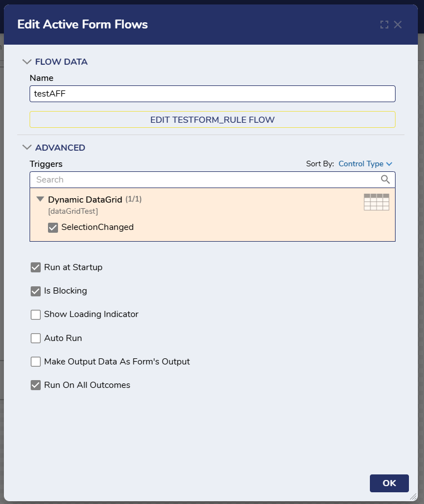The image size is (424, 504).
Task: Click EDIT TESTFORM_RULE FLOW button
Action: 213,119
